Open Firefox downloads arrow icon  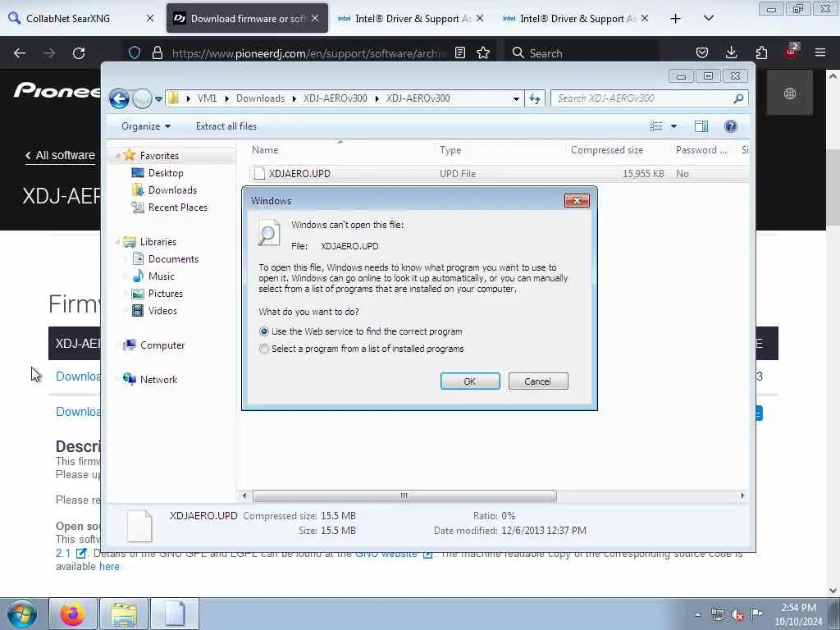click(731, 52)
